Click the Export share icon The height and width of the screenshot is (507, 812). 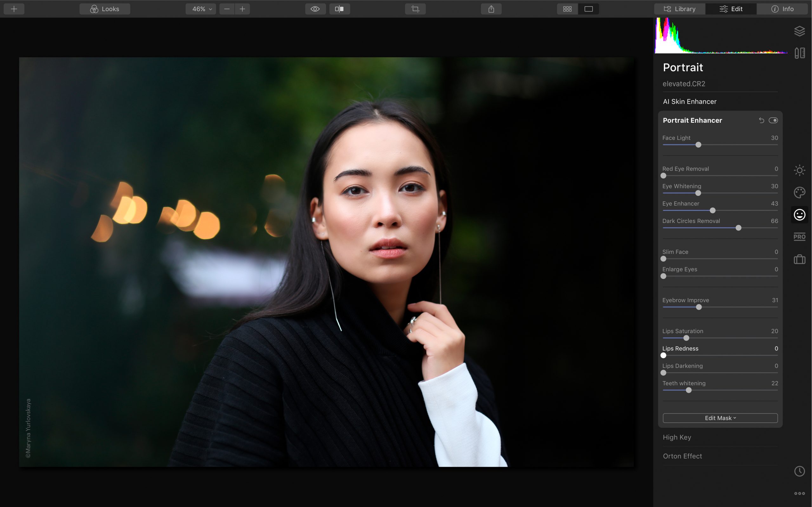(491, 9)
